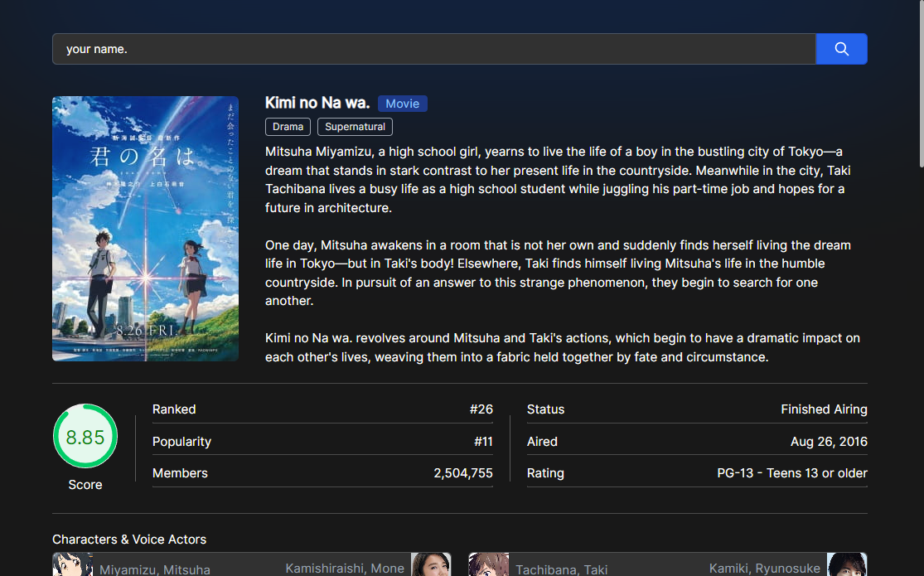This screenshot has height=576, width=924.
Task: Open Tachibana, Taki character portrait
Action: [x=489, y=564]
